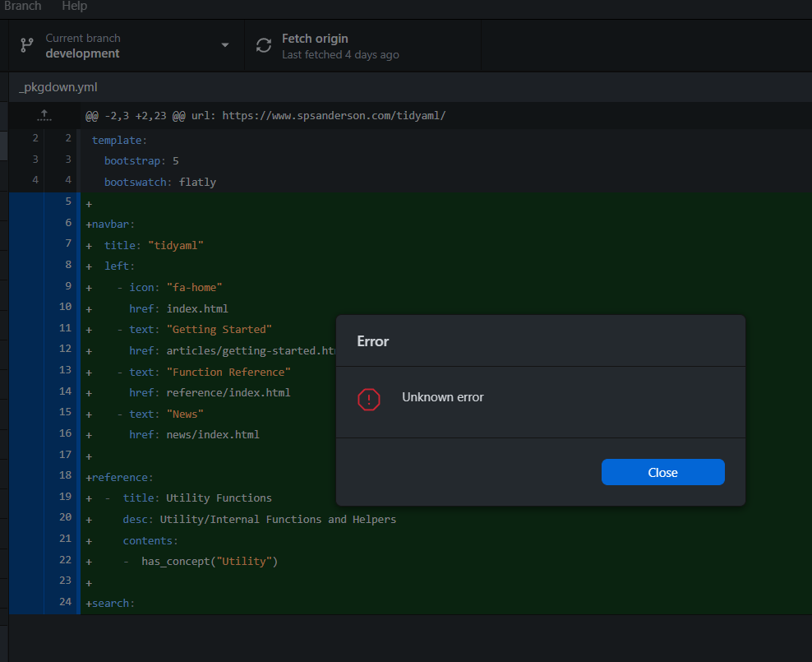Click Fetch origin to fetch the latest changes
This screenshot has height=662, width=812.
point(315,38)
